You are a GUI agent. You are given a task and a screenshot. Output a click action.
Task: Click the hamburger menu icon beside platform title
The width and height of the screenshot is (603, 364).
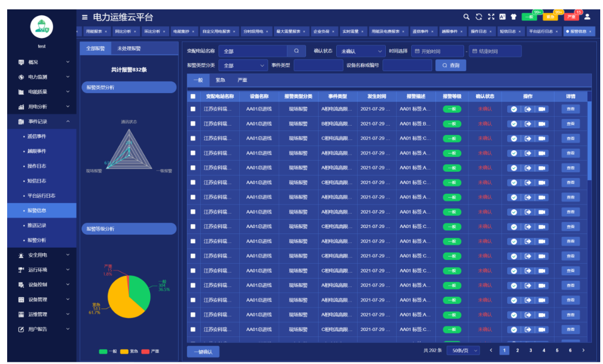coord(84,17)
